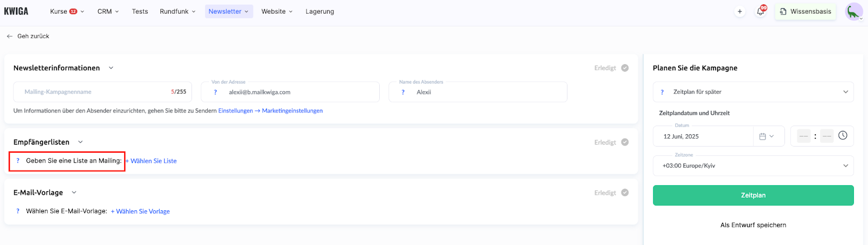The height and width of the screenshot is (245, 868).
Task: Open the Zeitplan für später dropdown
Action: (753, 92)
